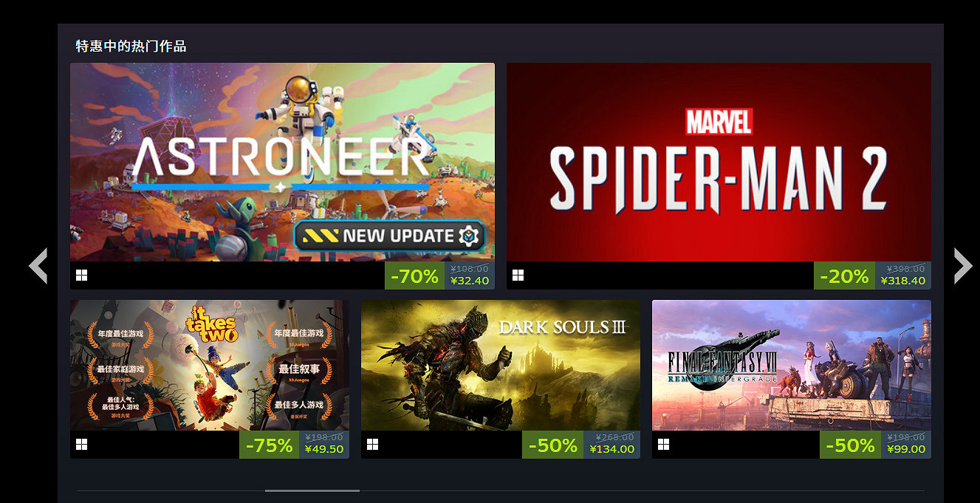Open Marvel Spider-Man 2 capsule image
980x503 pixels.
tap(719, 162)
